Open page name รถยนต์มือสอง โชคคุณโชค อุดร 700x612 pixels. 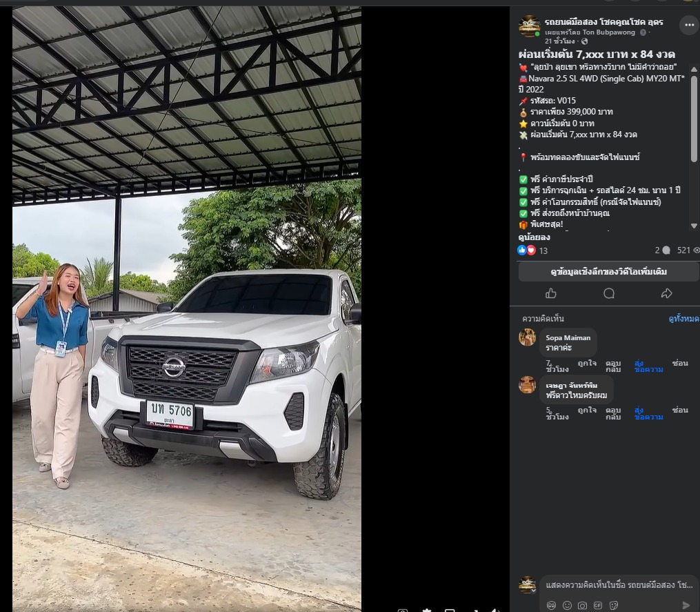pos(603,22)
